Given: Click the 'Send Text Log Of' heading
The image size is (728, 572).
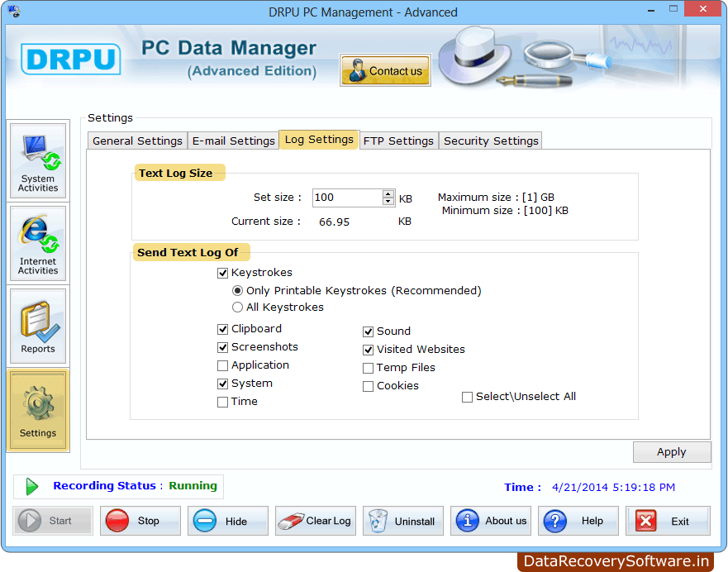Looking at the screenshot, I should (x=188, y=253).
